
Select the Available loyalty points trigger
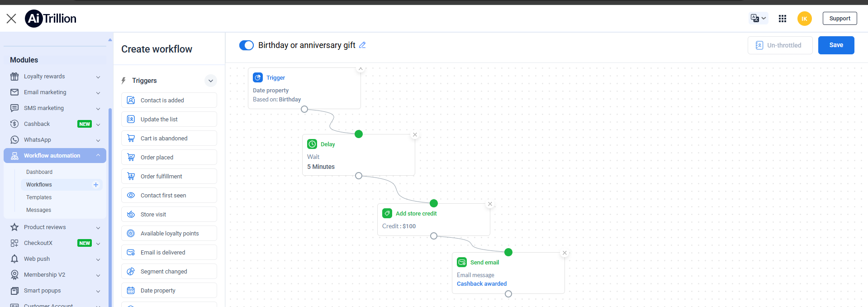click(169, 233)
